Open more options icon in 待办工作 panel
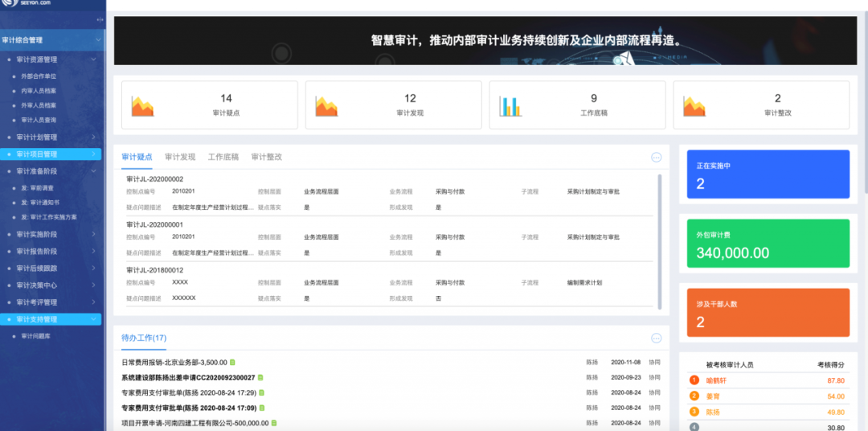The width and height of the screenshot is (868, 431). pos(656,339)
